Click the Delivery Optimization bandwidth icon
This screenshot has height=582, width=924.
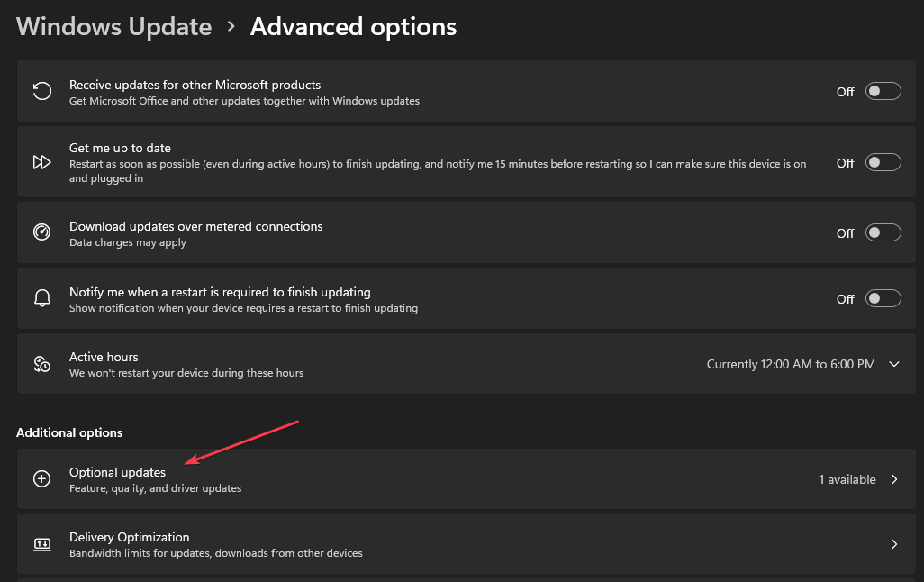pyautogui.click(x=41, y=543)
